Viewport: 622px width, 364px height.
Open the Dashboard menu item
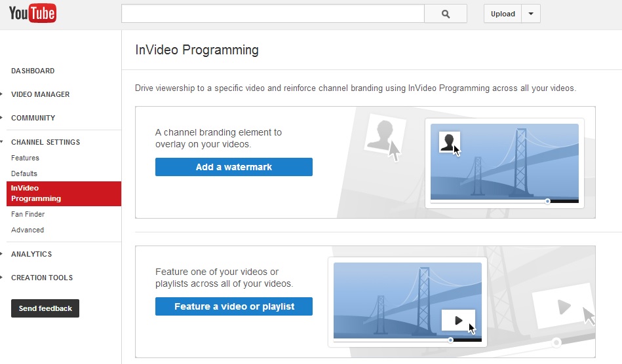(x=33, y=71)
